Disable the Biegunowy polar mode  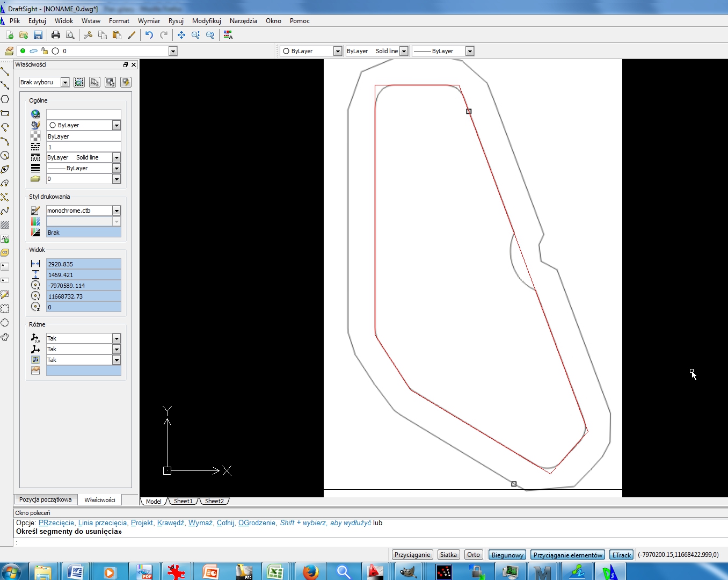tap(507, 555)
